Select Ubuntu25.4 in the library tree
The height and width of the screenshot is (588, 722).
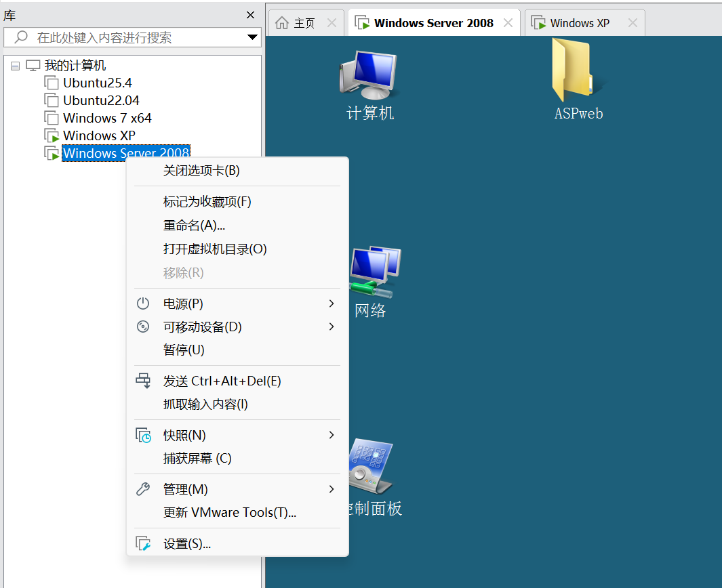(x=97, y=83)
